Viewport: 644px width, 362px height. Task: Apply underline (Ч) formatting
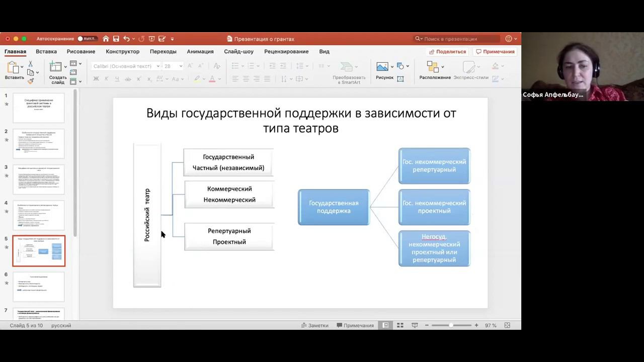point(117,79)
